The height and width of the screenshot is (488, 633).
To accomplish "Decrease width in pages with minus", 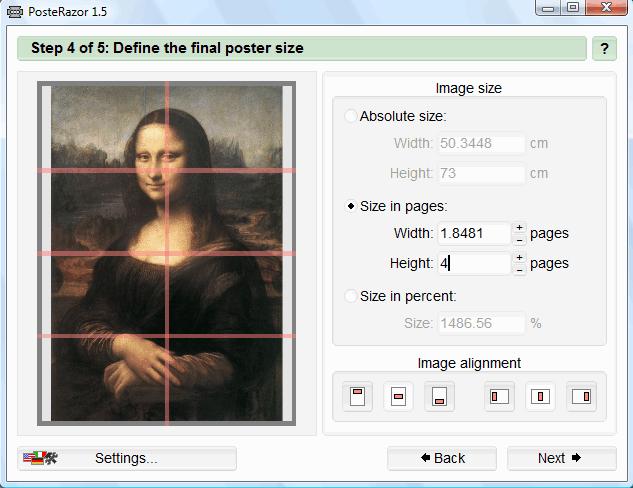I will 519,239.
